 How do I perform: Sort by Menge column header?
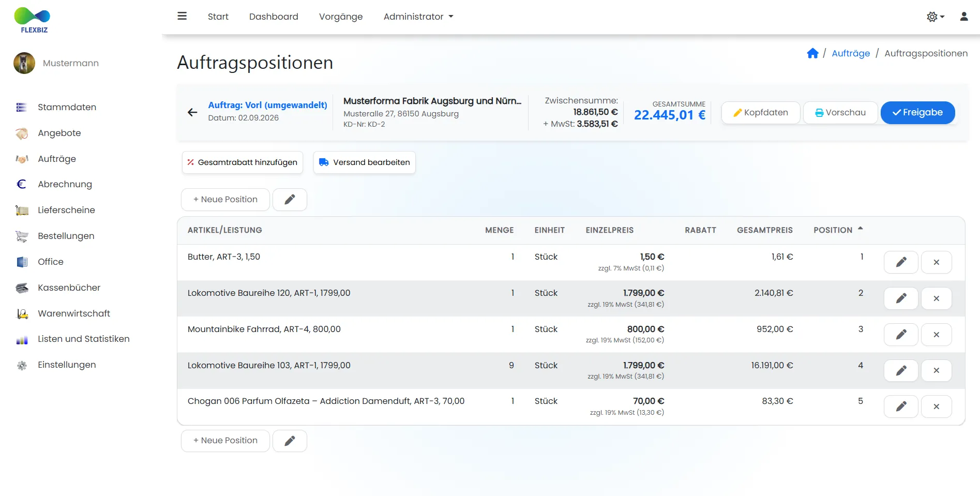(499, 230)
